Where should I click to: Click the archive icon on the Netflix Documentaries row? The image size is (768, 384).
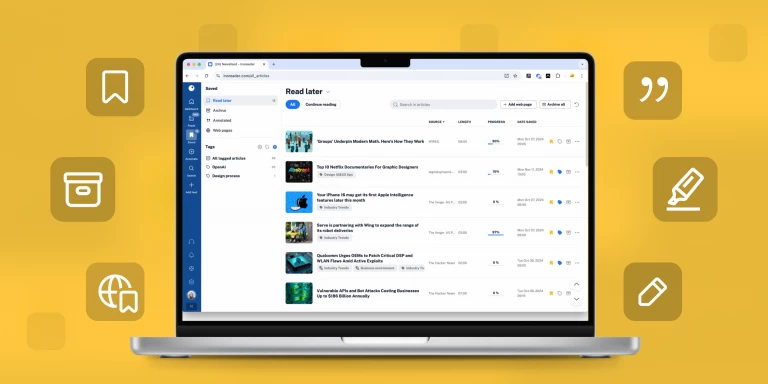pos(568,172)
